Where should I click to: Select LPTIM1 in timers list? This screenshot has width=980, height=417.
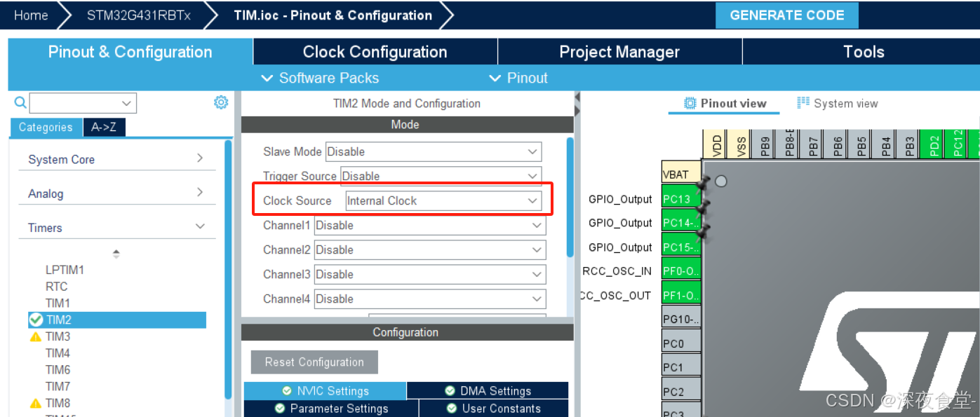coord(65,270)
